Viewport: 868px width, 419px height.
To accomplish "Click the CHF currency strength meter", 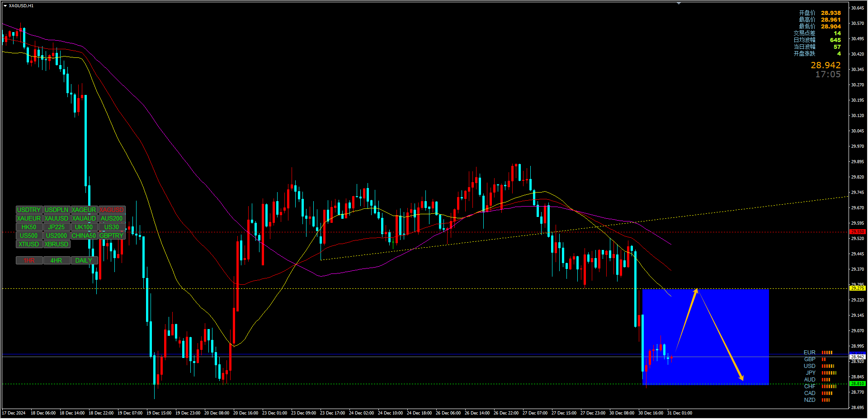I will coord(829,386).
